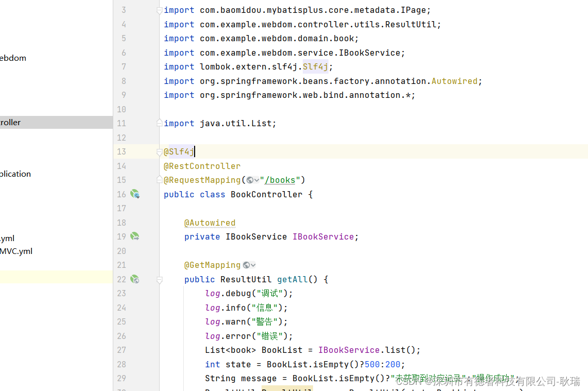588x391 pixels.
Task: Click the fold marker next to @RequestMapping line
Action: tap(160, 180)
